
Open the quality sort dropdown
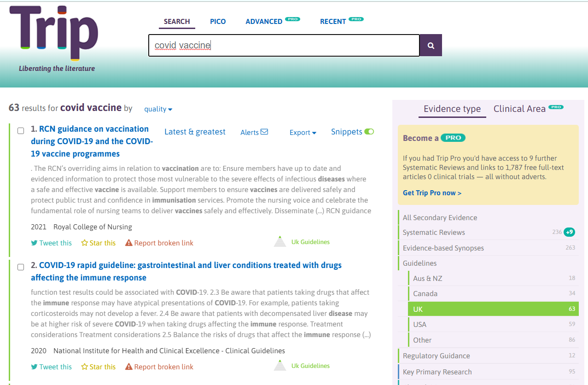[x=158, y=109]
